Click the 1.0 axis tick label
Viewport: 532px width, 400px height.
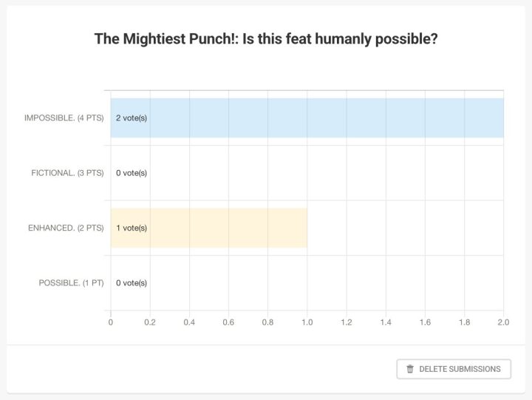coord(307,322)
